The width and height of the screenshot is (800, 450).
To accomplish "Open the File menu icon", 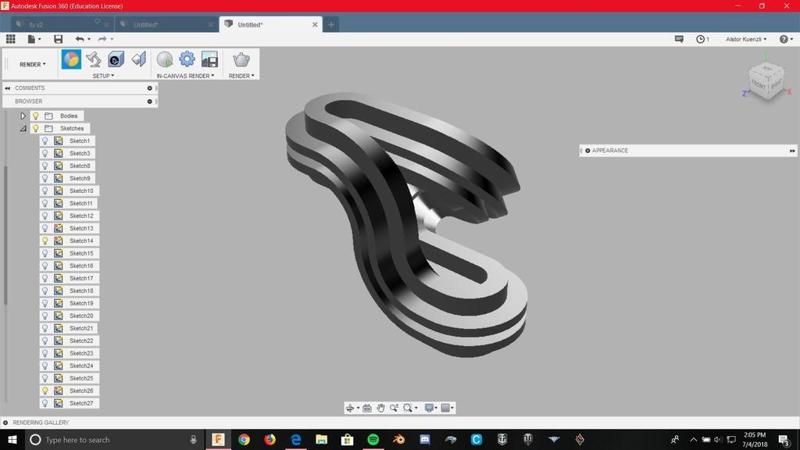I will pyautogui.click(x=32, y=39).
